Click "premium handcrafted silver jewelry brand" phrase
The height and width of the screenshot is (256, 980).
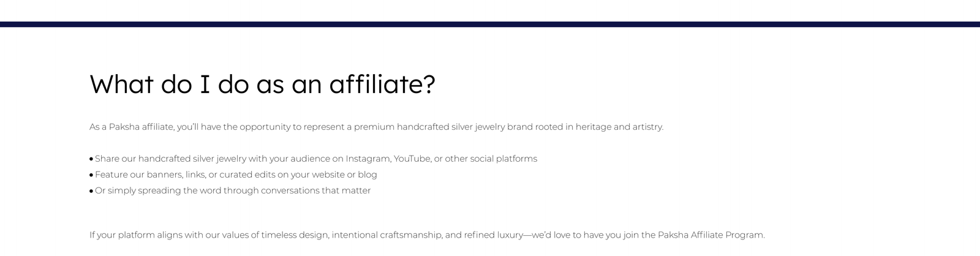click(443, 127)
